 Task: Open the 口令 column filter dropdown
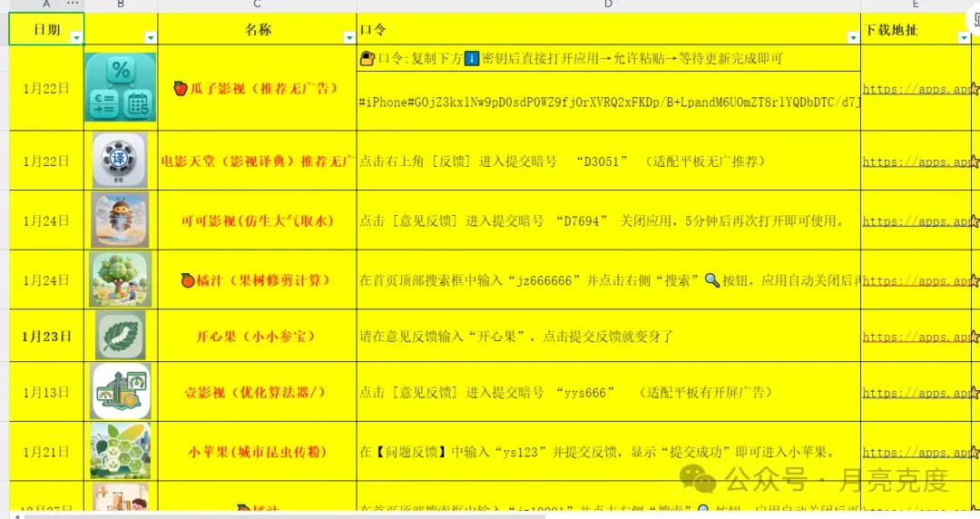(853, 38)
